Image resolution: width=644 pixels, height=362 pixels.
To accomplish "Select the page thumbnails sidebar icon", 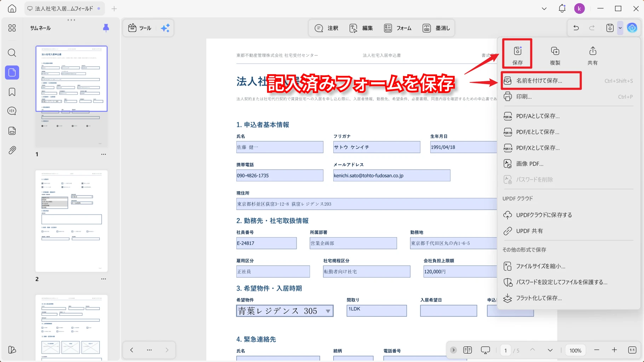I will [x=12, y=72].
